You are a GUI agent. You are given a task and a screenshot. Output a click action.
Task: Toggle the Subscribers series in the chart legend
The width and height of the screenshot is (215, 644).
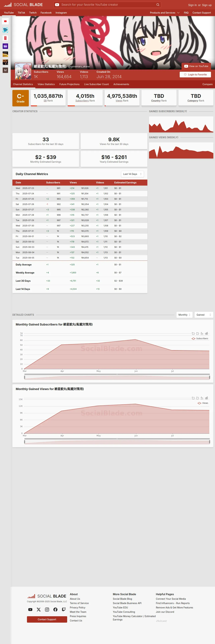coord(200,339)
